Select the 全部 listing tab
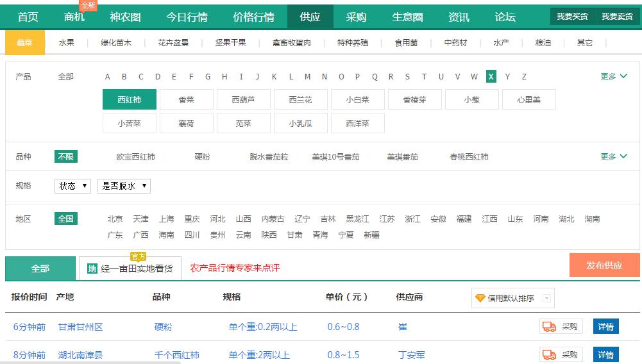 40,269
